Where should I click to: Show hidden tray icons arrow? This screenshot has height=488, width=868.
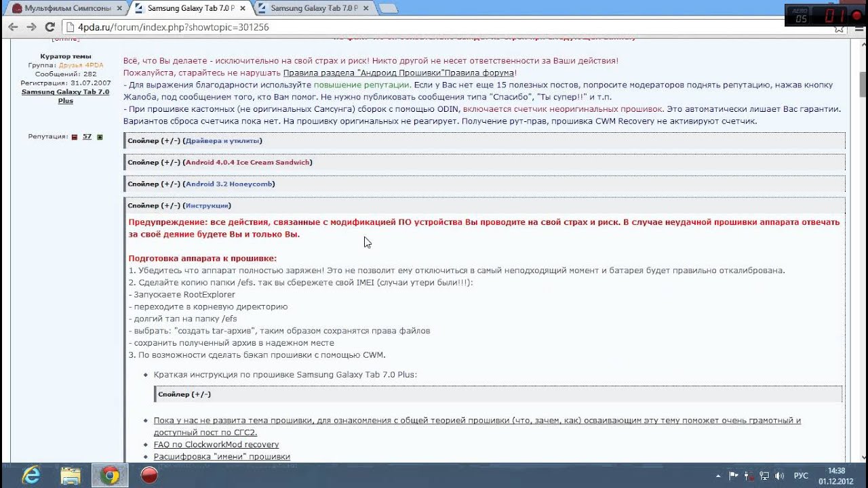(x=718, y=476)
